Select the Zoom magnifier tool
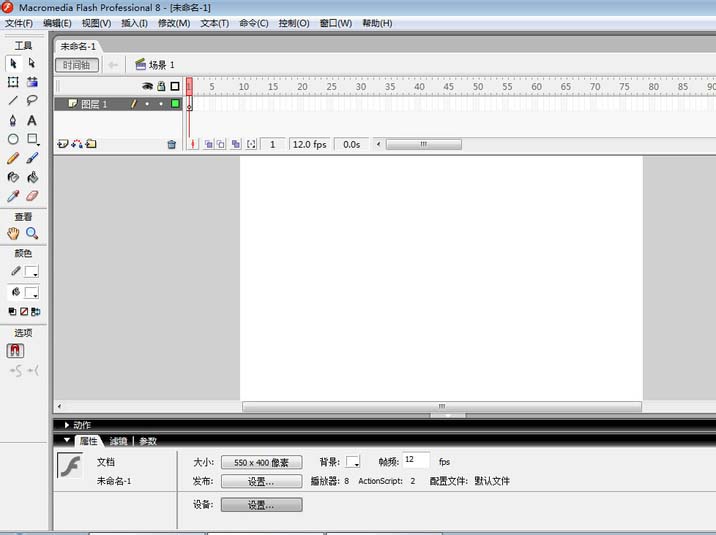Image resolution: width=716 pixels, height=535 pixels. [32, 233]
